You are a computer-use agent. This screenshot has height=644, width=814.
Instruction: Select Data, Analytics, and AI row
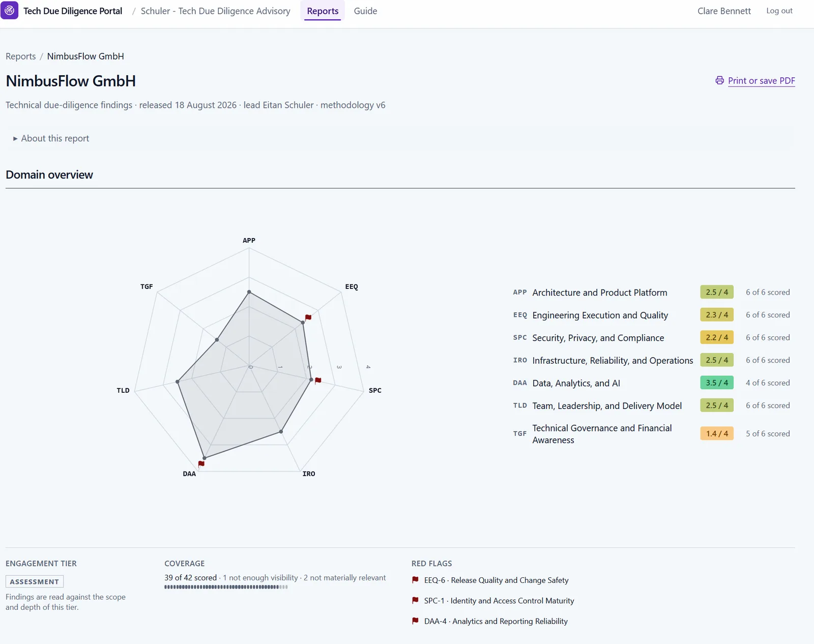651,383
